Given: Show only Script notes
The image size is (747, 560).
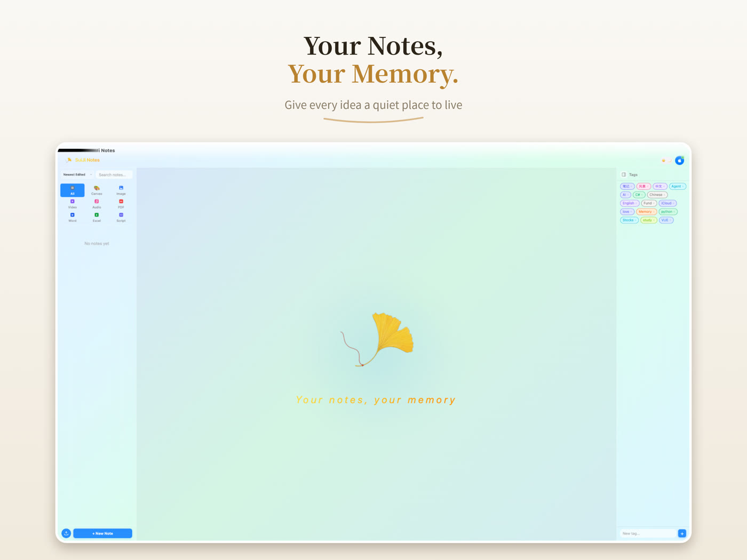Looking at the screenshot, I should [121, 218].
